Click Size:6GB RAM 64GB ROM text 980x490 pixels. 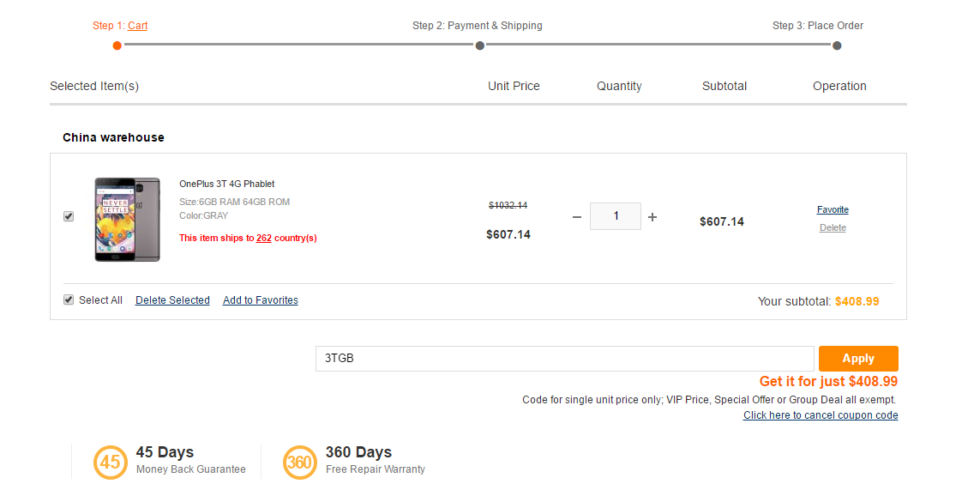[234, 203]
